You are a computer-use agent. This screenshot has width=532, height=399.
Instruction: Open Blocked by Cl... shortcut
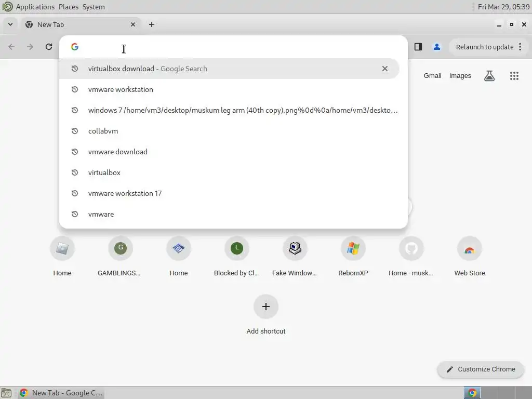237,257
